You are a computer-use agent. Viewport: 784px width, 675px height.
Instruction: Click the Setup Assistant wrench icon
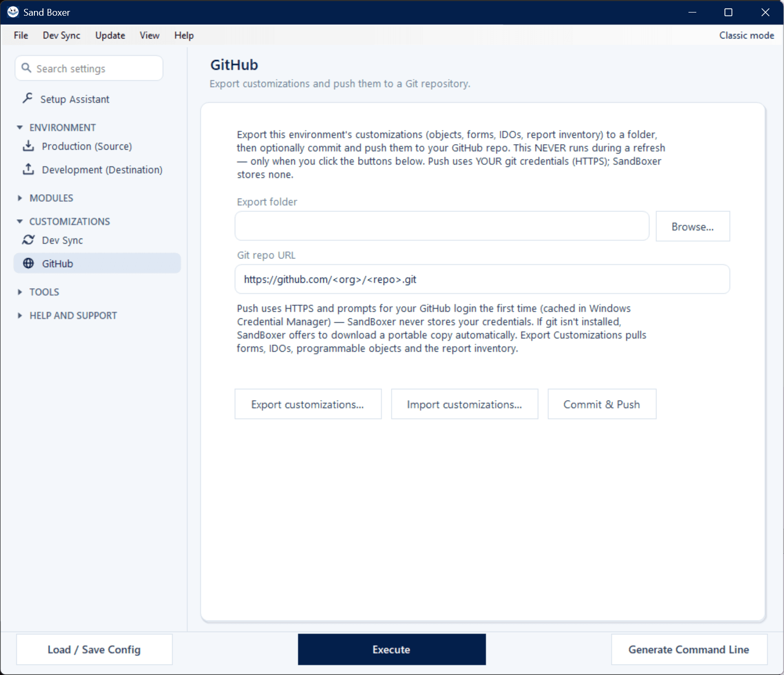point(28,98)
